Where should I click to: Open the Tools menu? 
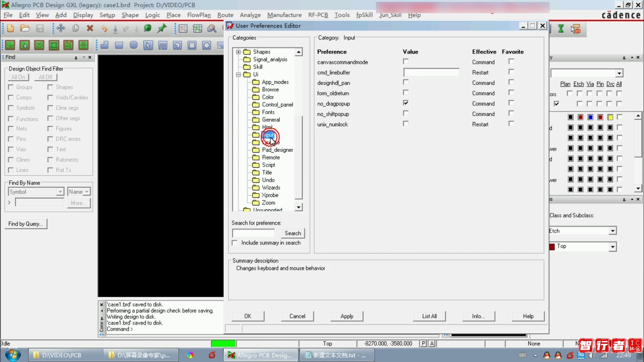tap(342, 15)
